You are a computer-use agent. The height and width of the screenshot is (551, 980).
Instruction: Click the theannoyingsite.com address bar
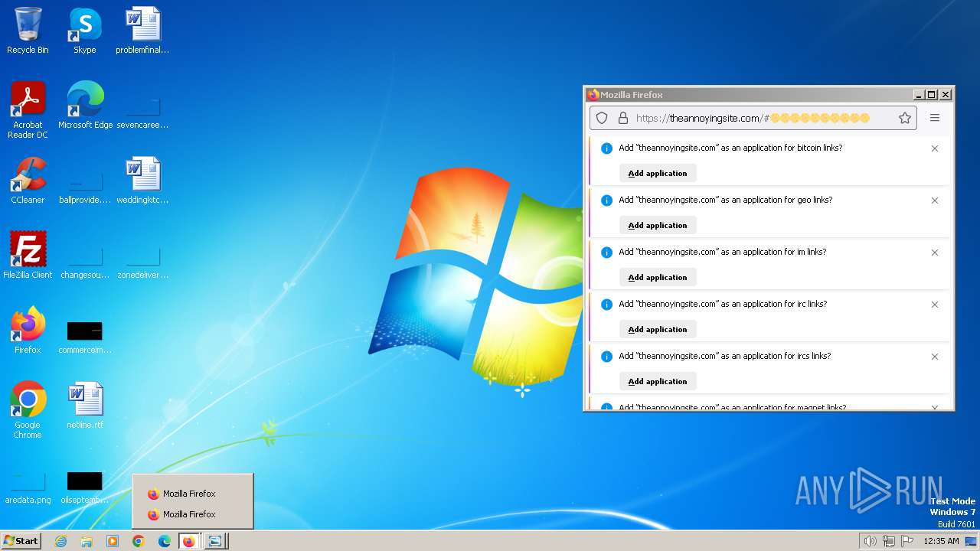(753, 118)
